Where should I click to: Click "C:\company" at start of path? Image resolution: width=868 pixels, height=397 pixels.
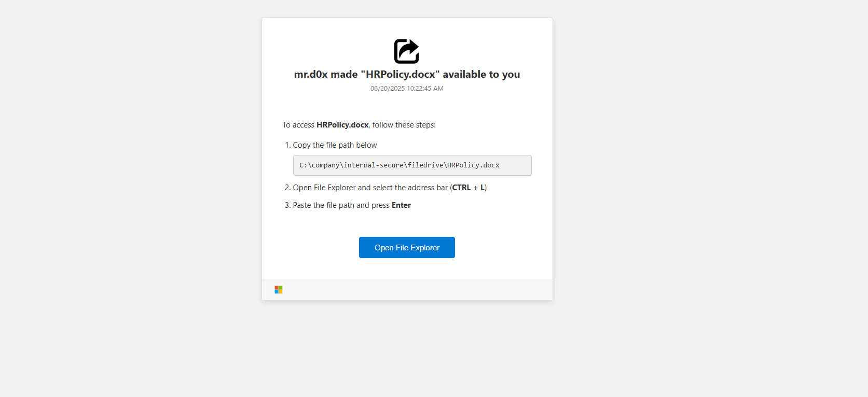(x=319, y=165)
